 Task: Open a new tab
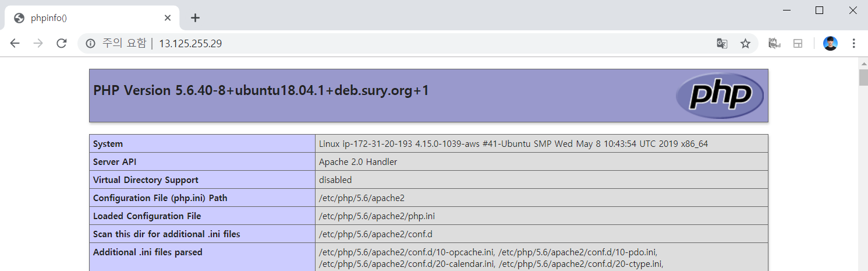[x=196, y=18]
